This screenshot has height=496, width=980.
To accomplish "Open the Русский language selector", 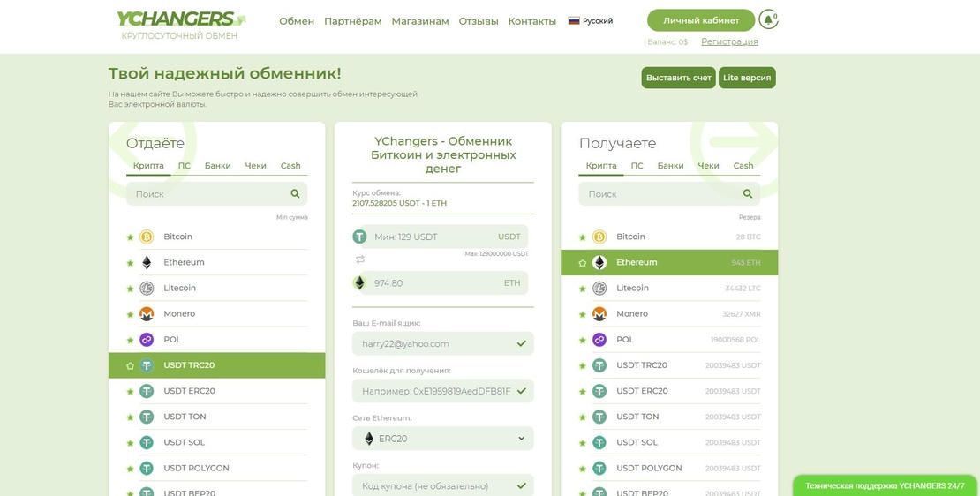I will click(591, 21).
